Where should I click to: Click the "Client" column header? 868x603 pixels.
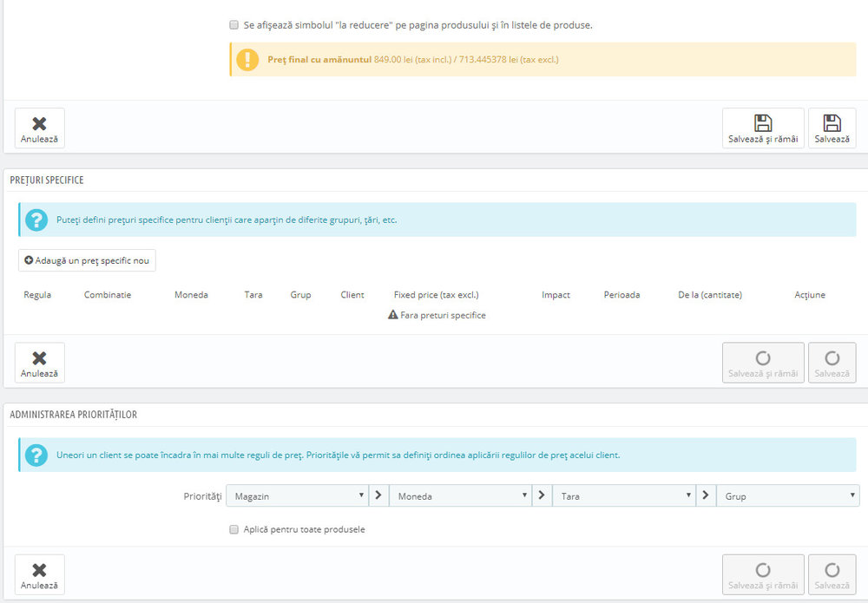pos(352,295)
